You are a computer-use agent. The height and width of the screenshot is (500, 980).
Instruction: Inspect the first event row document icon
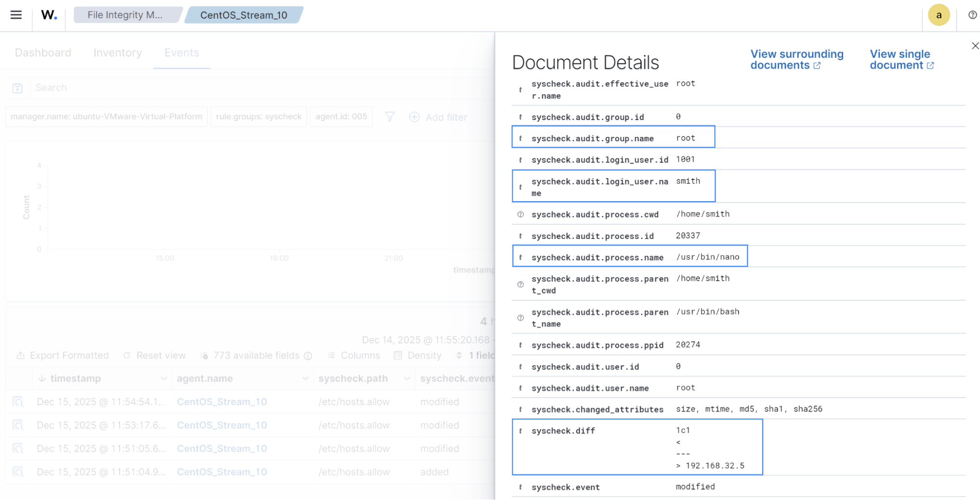18,402
